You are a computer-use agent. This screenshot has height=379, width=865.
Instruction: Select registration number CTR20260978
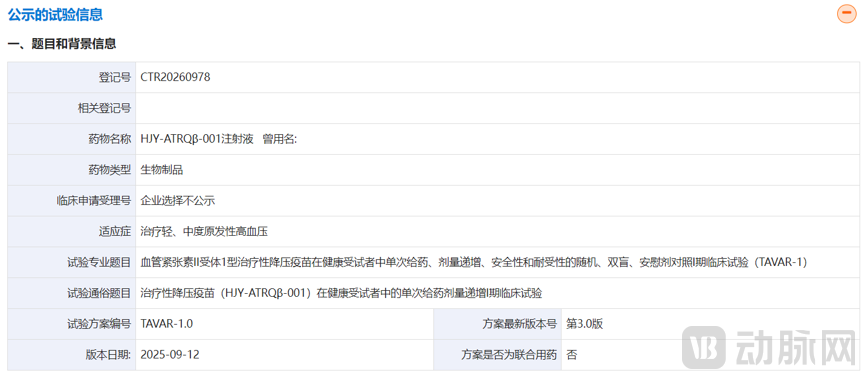pyautogui.click(x=175, y=77)
